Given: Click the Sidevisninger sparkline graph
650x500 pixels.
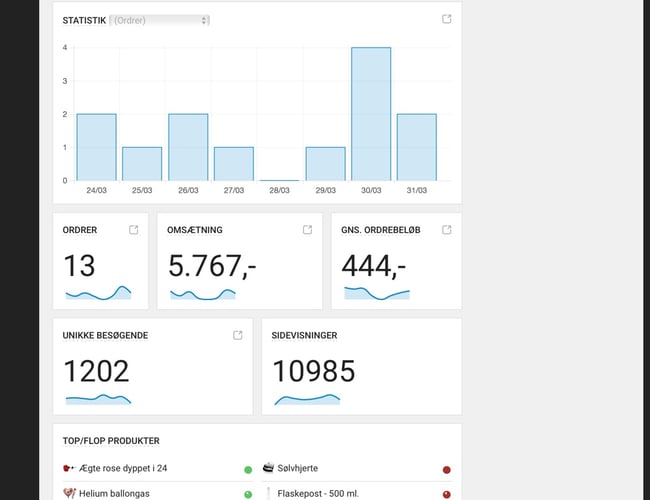Looking at the screenshot, I should coord(307,399).
